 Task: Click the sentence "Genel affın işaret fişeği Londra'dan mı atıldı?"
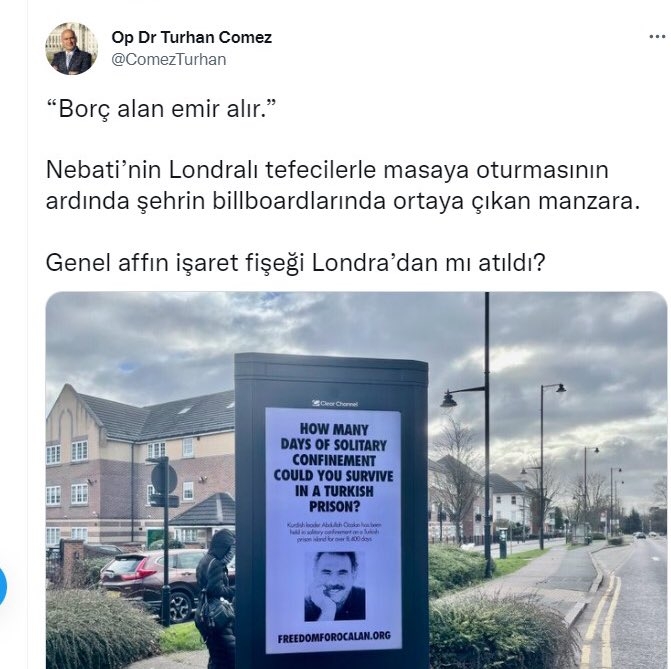pyautogui.click(x=295, y=262)
